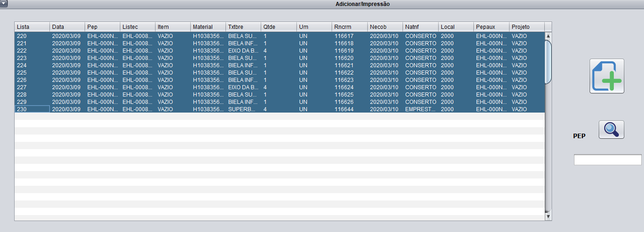Click the Local column header
This screenshot has height=232, width=644.
[456, 27]
